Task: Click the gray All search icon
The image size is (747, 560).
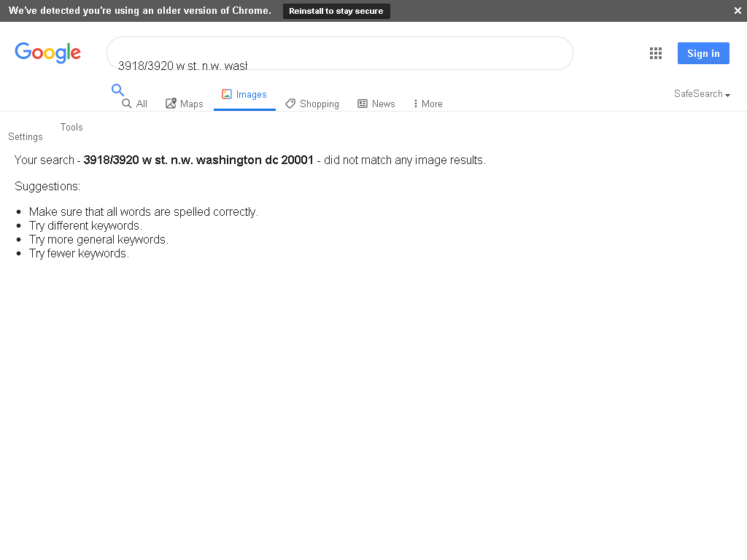Action: coord(126,104)
